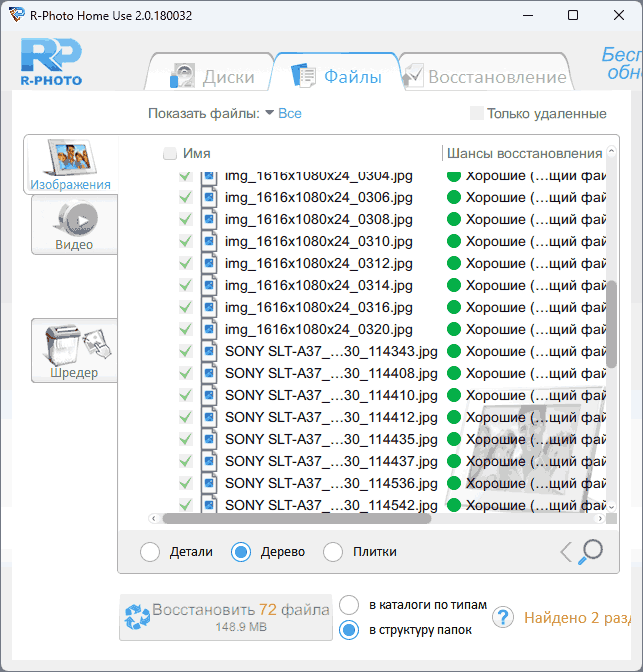643x672 pixels.
Task: Uncheck img_1616x1080x24_0310.jpg file checkbox
Action: (185, 242)
